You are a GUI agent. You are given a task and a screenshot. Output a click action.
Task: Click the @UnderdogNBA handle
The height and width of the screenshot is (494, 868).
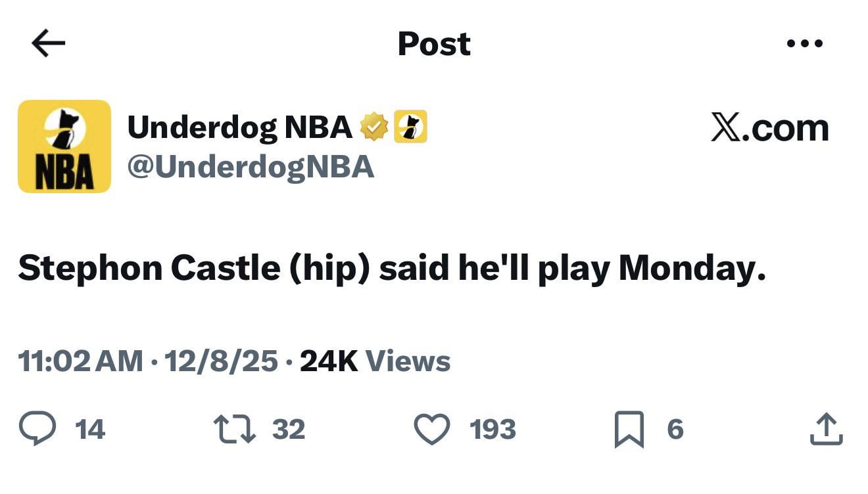[x=251, y=167]
